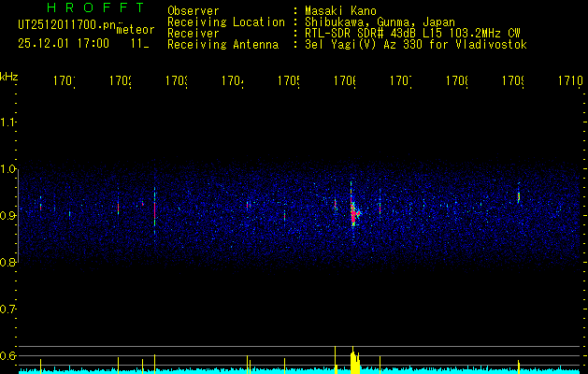The width and height of the screenshot is (588, 374).
Task: Click the 'Observer' field label
Action: tap(194, 11)
